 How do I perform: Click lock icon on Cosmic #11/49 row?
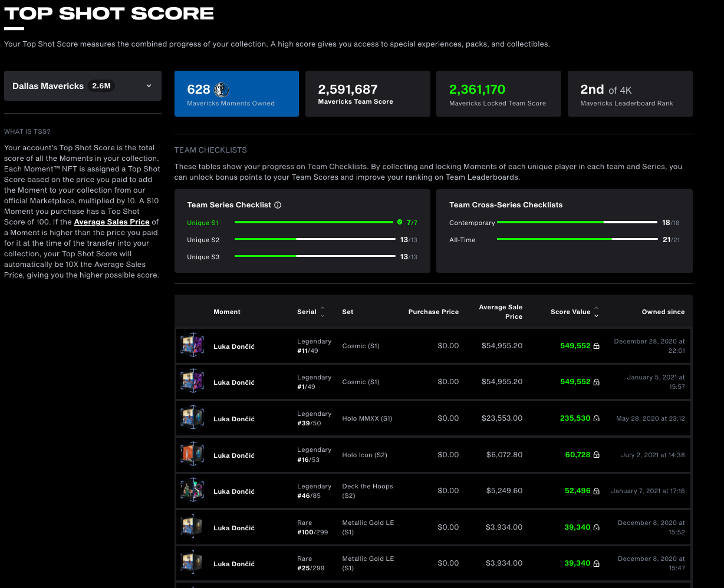596,346
